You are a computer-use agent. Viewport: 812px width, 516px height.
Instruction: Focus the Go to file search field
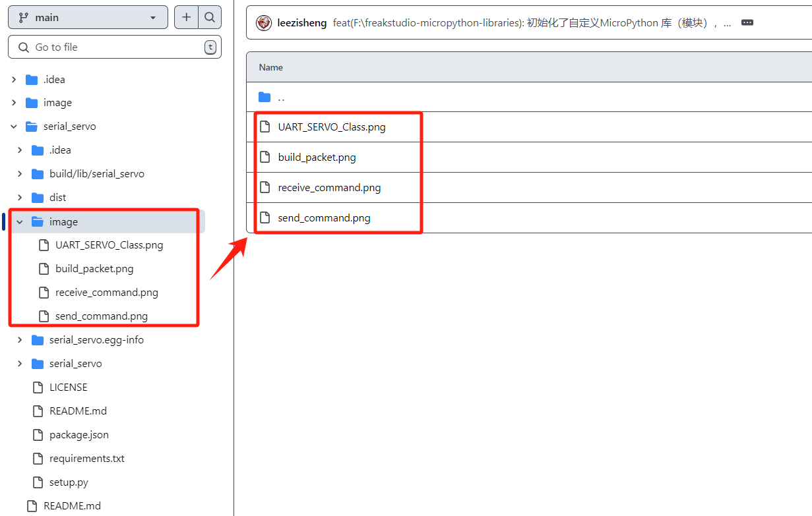coord(115,47)
